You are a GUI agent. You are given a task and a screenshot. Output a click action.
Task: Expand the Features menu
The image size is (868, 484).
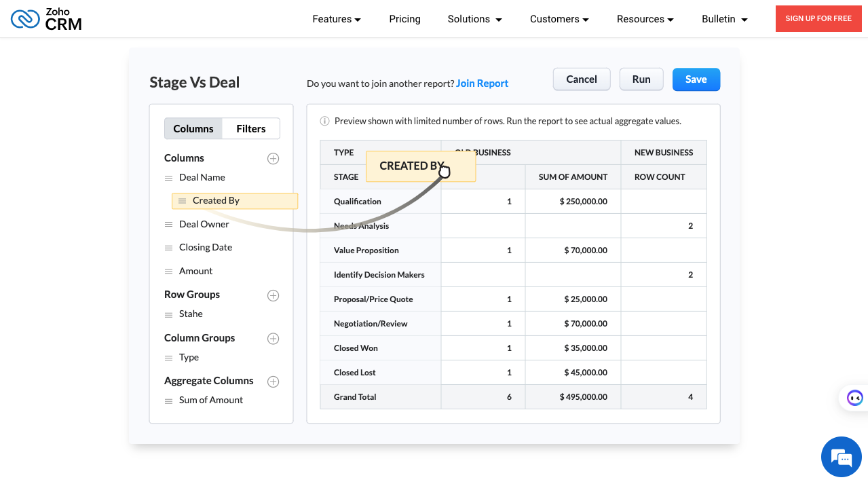coord(337,19)
